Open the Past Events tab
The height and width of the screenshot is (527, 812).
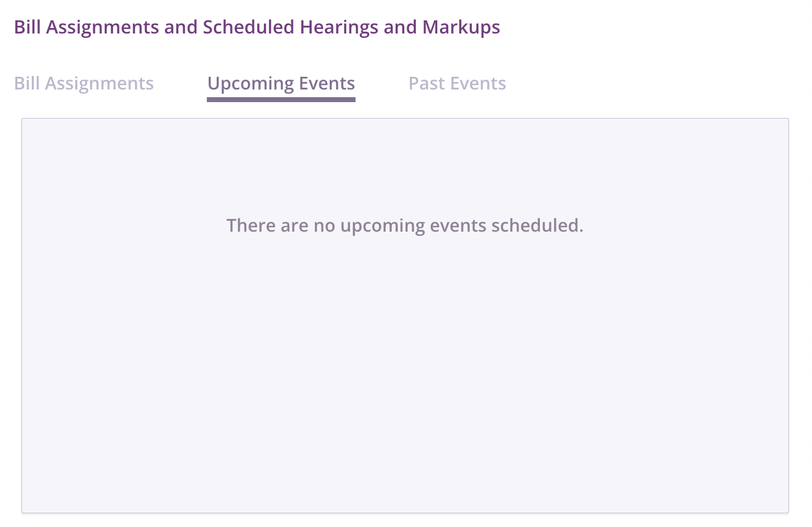tap(457, 83)
